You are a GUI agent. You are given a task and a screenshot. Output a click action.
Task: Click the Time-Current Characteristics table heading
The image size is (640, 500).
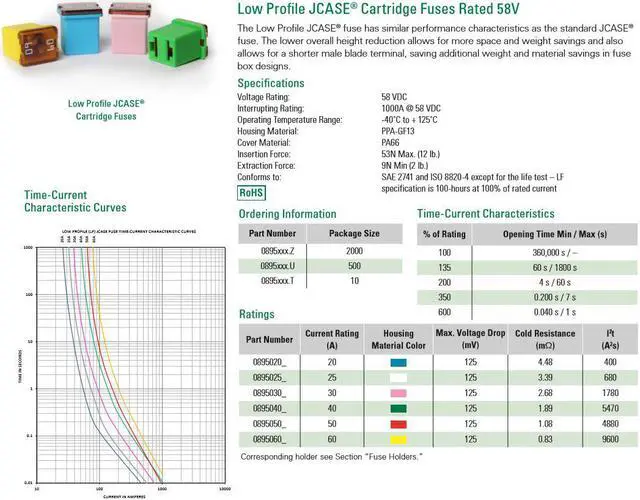click(x=485, y=214)
